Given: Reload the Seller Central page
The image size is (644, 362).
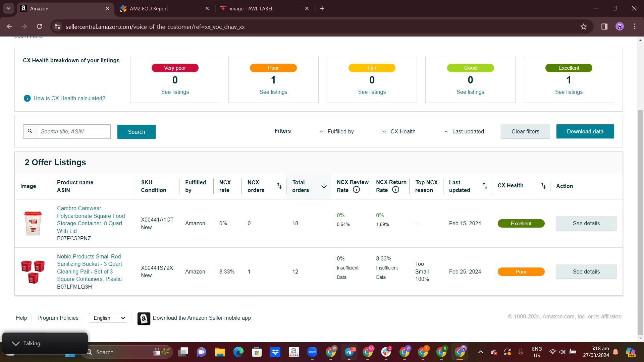Looking at the screenshot, I should [40, 26].
